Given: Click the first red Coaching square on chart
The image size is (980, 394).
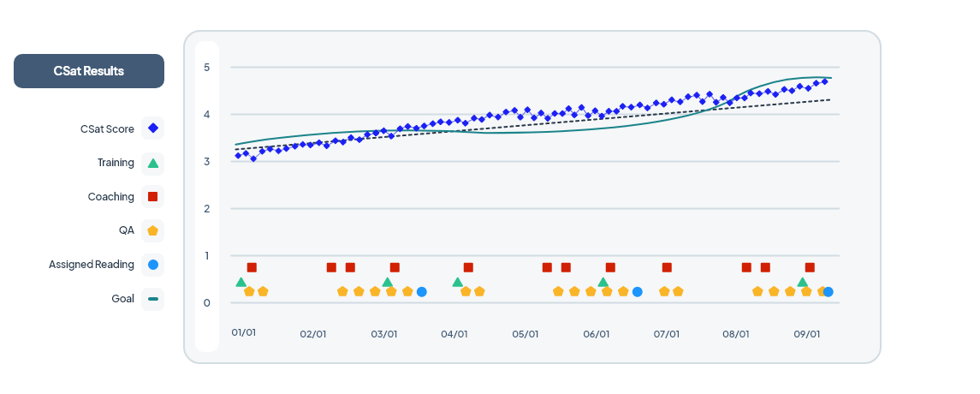Looking at the screenshot, I should click(252, 267).
